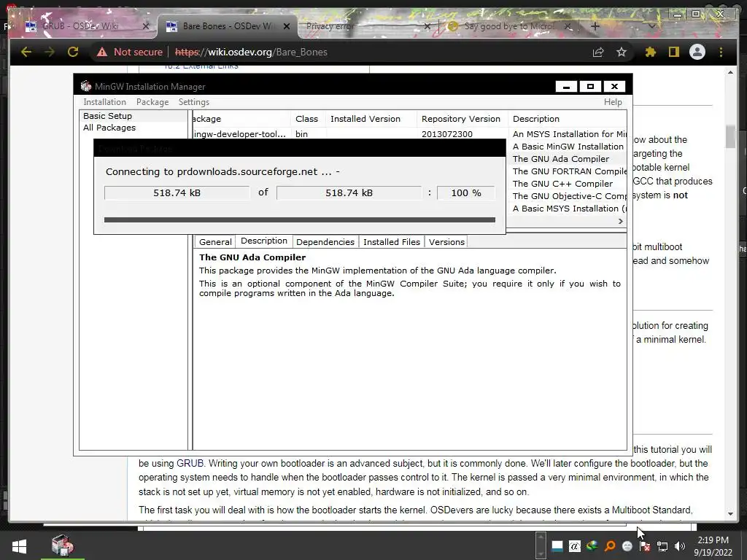Screen dimensions: 747x560
Task: Open the Help menu in MinGW
Action: [x=613, y=102]
